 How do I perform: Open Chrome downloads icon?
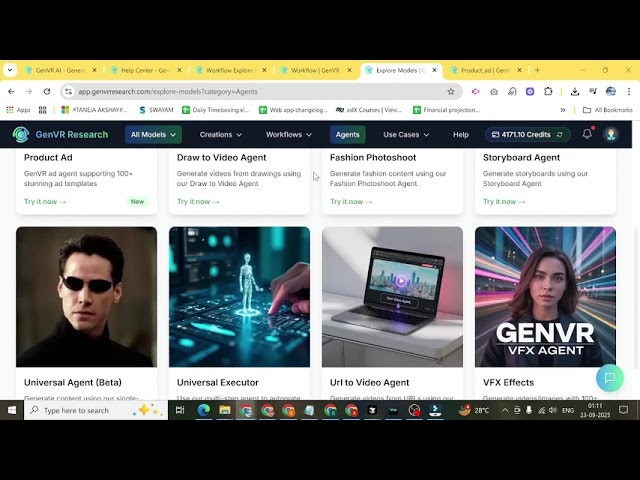pos(575,91)
